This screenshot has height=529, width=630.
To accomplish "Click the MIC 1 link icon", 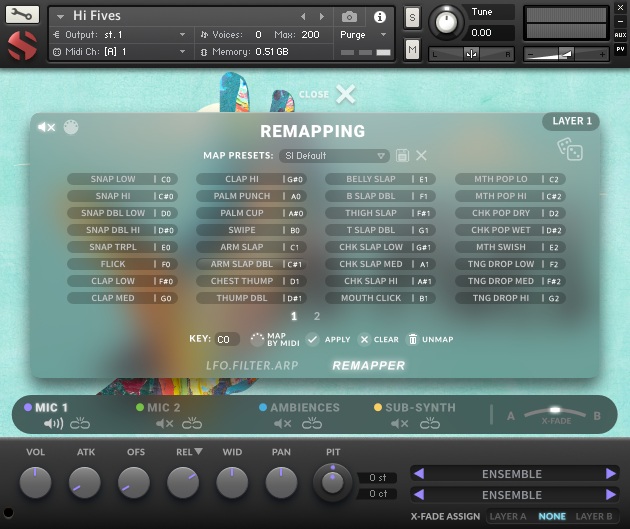I will pos(80,423).
